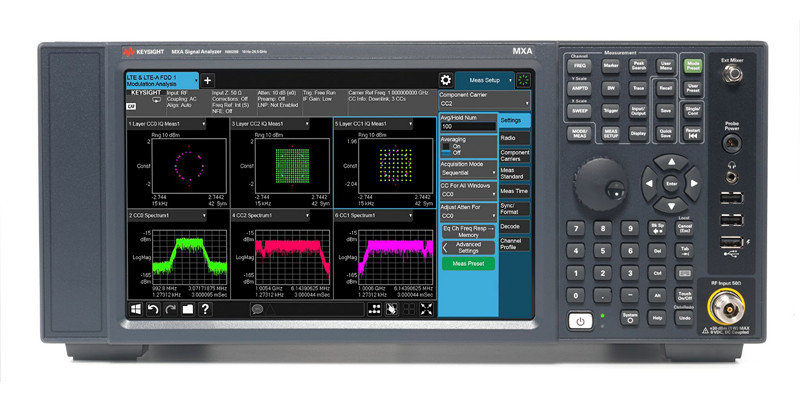Open the question mark help icon
The image size is (800, 402).
point(205,309)
